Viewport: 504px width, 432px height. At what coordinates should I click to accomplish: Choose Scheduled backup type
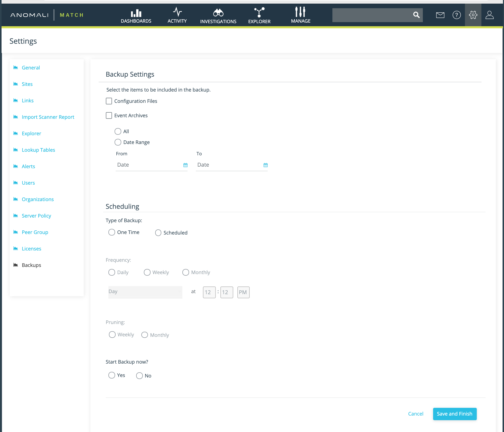coord(158,233)
